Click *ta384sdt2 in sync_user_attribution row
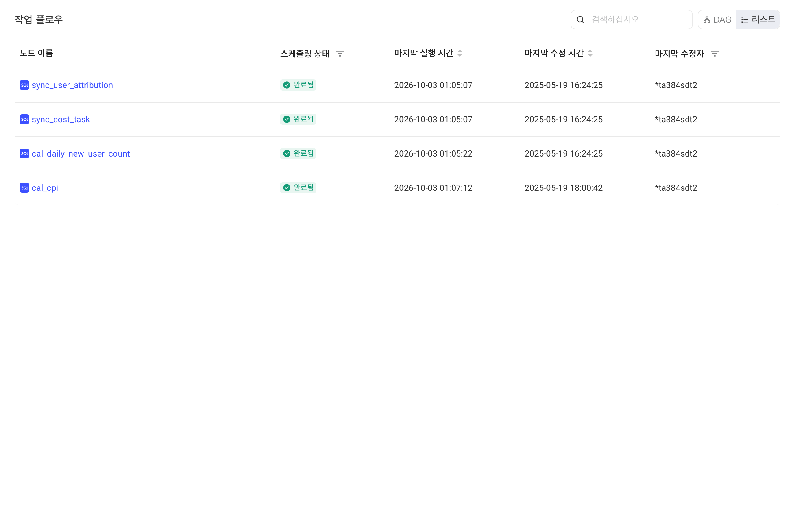Image resolution: width=795 pixels, height=532 pixels. (676, 85)
